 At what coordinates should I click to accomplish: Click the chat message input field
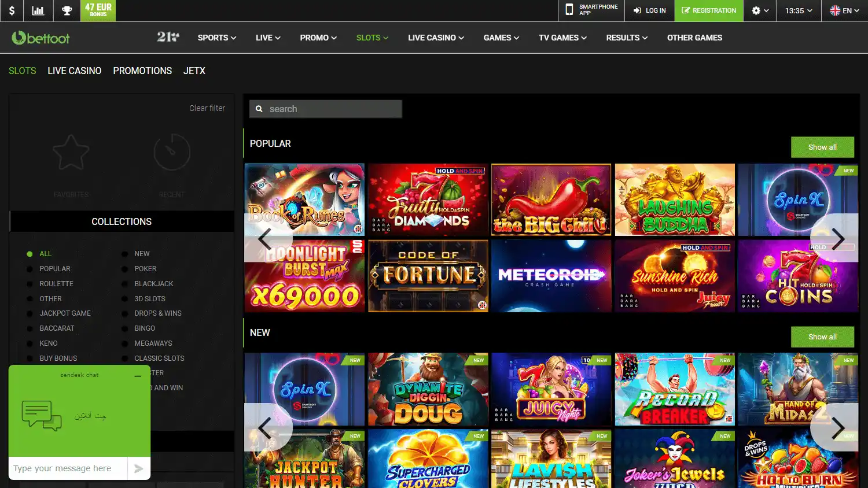68,468
